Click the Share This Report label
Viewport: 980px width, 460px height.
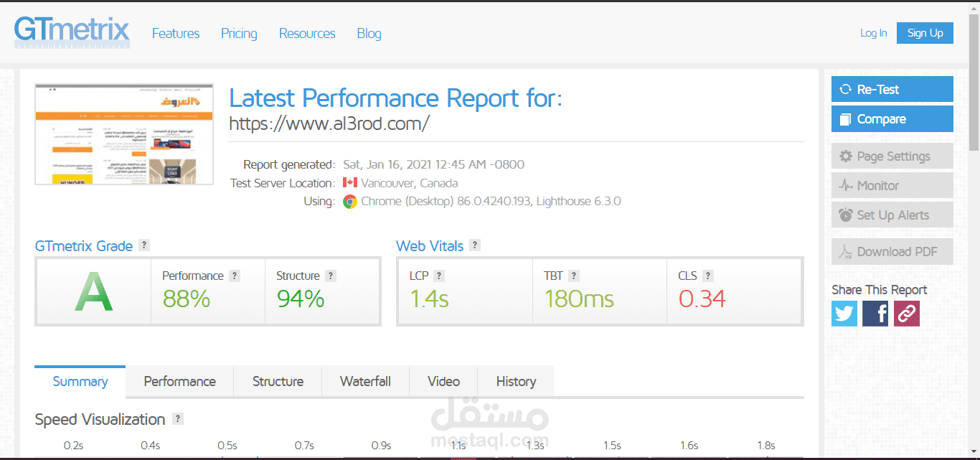click(x=879, y=290)
